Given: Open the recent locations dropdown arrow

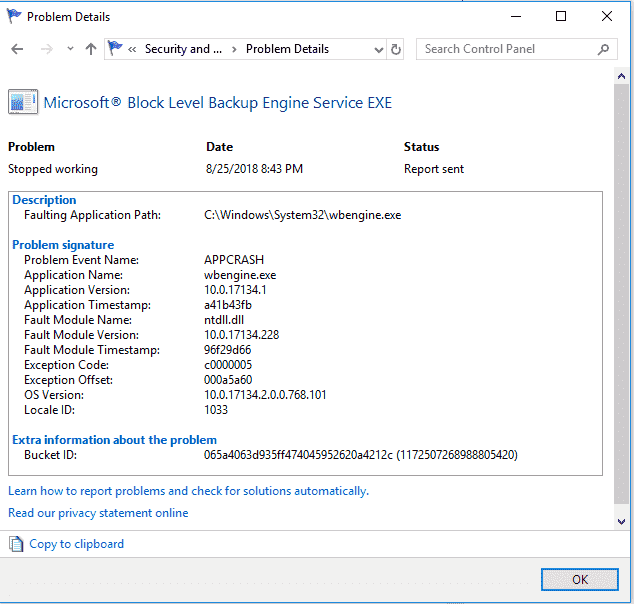Looking at the screenshot, I should [x=70, y=49].
